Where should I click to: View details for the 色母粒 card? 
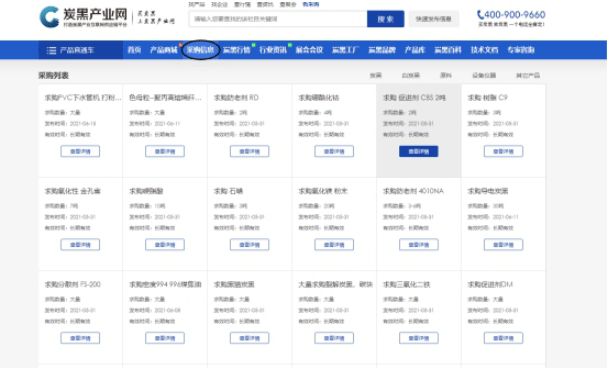coord(165,151)
